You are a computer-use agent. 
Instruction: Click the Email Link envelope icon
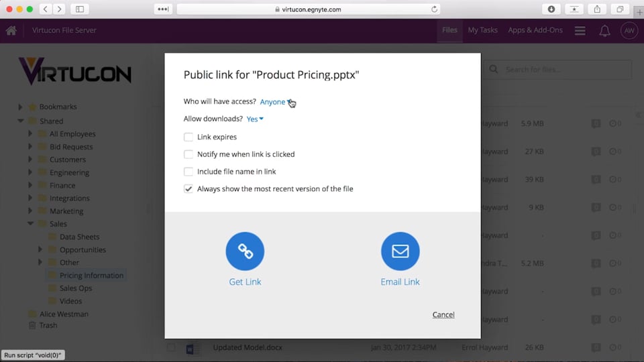pyautogui.click(x=400, y=251)
